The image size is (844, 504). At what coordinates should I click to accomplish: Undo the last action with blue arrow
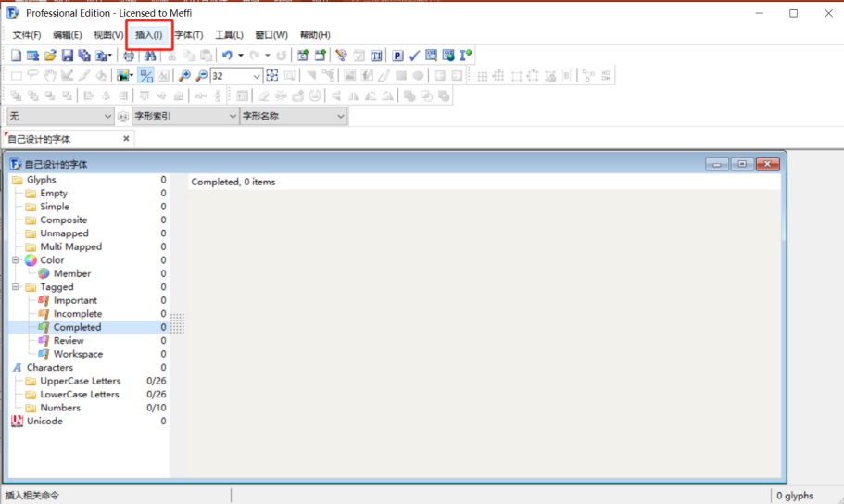click(227, 55)
